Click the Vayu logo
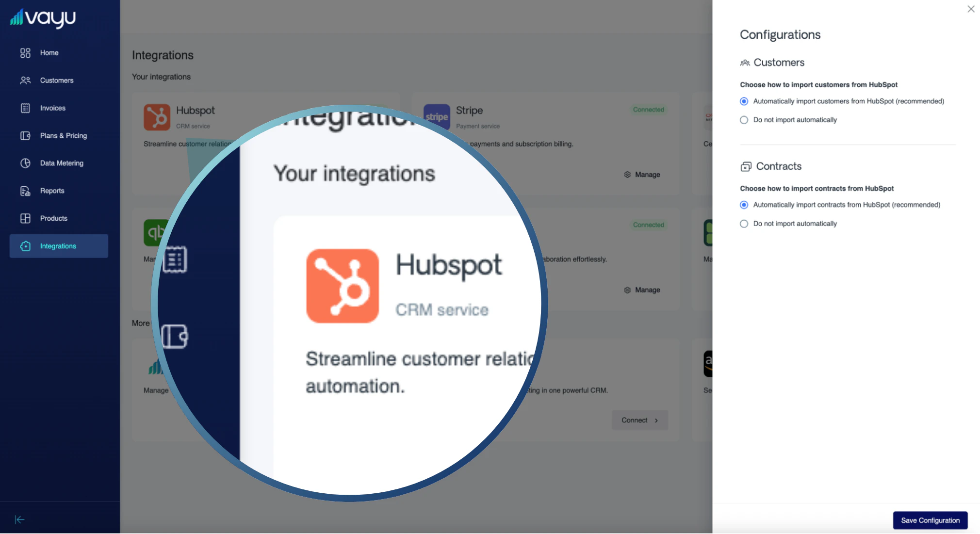 pos(43,18)
